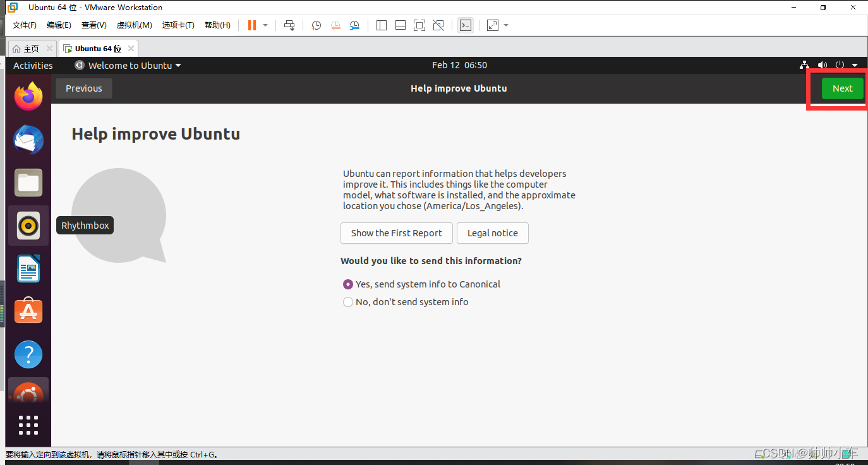The height and width of the screenshot is (465, 868).
Task: Take a snapshot of the virtual machine
Action: point(316,25)
